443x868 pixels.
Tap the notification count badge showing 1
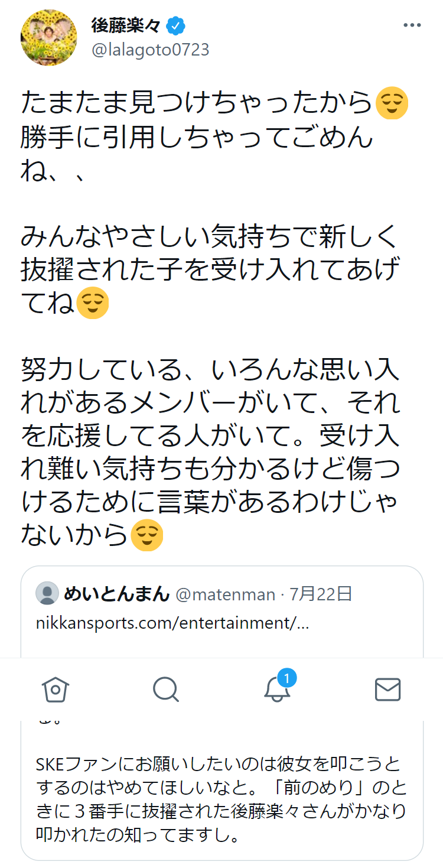coord(287,678)
